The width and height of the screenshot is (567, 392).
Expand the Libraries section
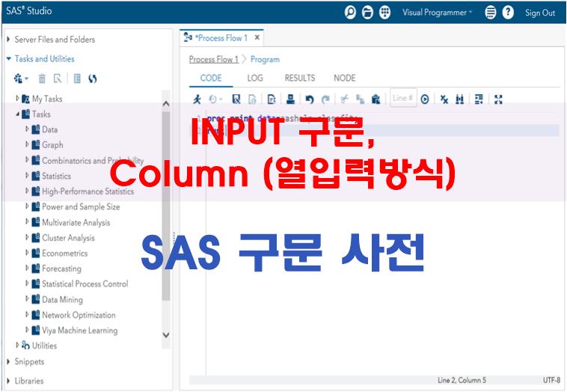pyautogui.click(x=8, y=381)
